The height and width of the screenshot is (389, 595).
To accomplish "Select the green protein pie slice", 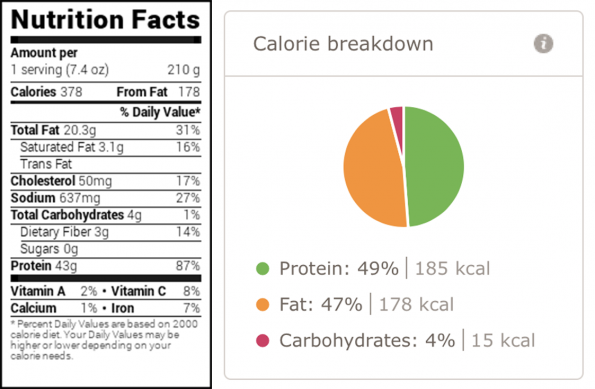I will click(x=434, y=167).
